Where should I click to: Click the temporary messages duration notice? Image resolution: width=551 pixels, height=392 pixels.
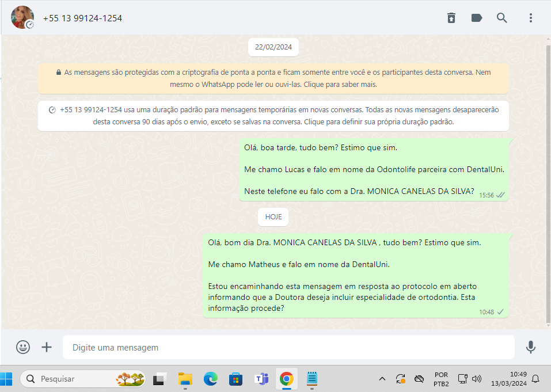tap(273, 116)
